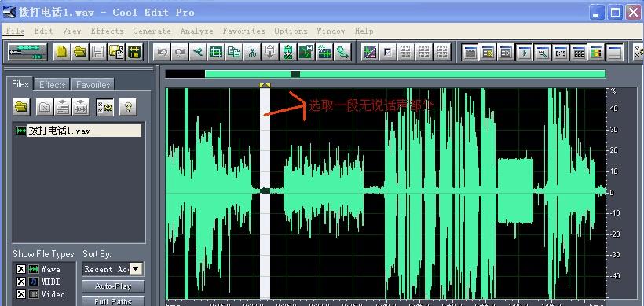Click the green squiggle trim icon

[x=198, y=52]
